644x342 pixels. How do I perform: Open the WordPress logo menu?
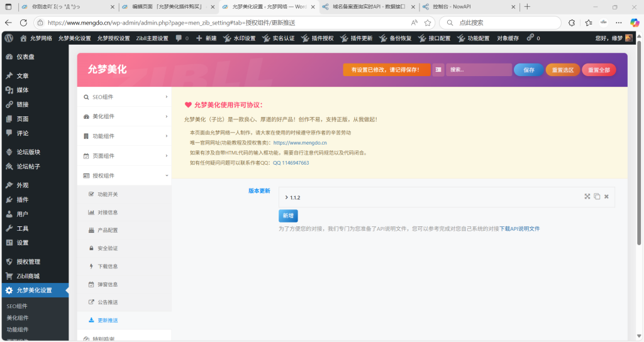pyautogui.click(x=9, y=38)
